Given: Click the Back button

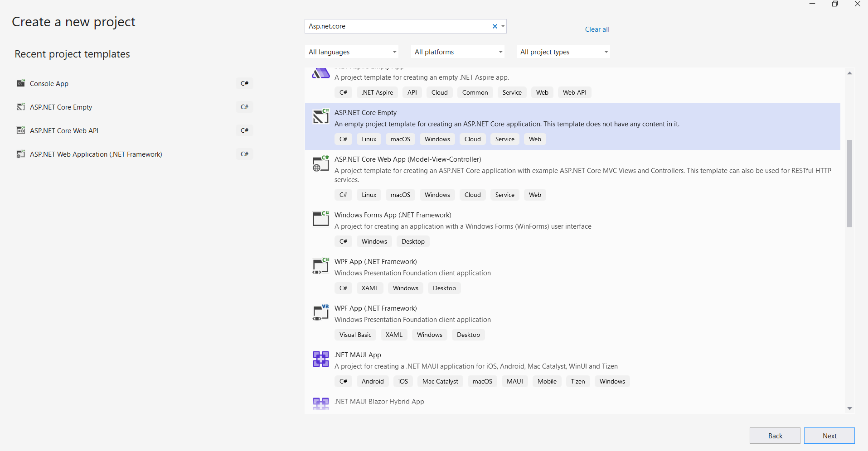Looking at the screenshot, I should point(775,436).
